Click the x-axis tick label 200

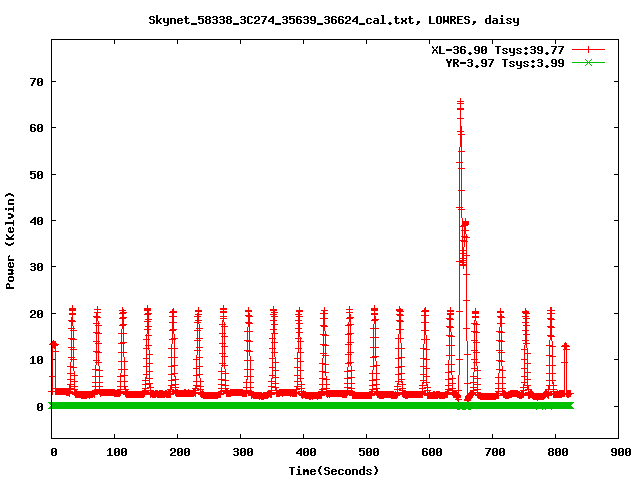point(180,452)
